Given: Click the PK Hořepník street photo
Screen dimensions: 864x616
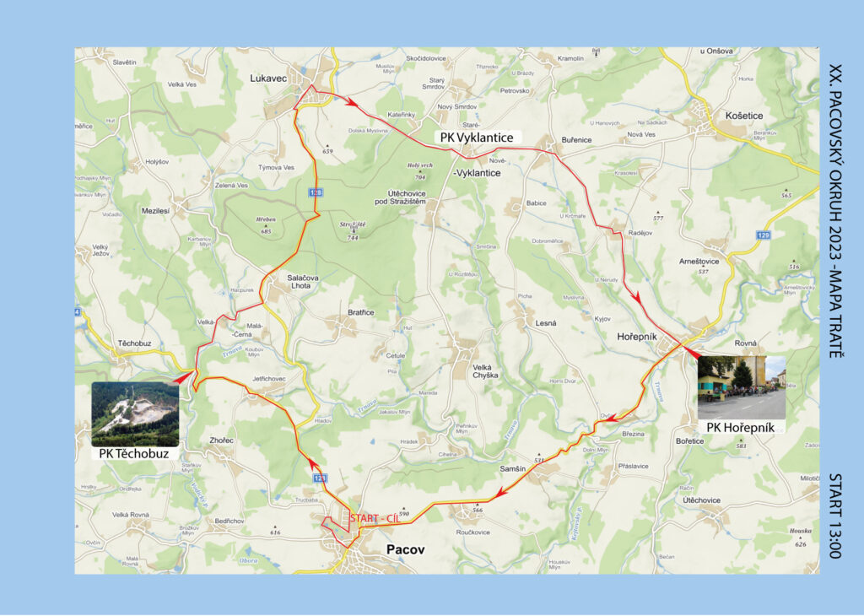Looking at the screenshot, I should tap(742, 388).
